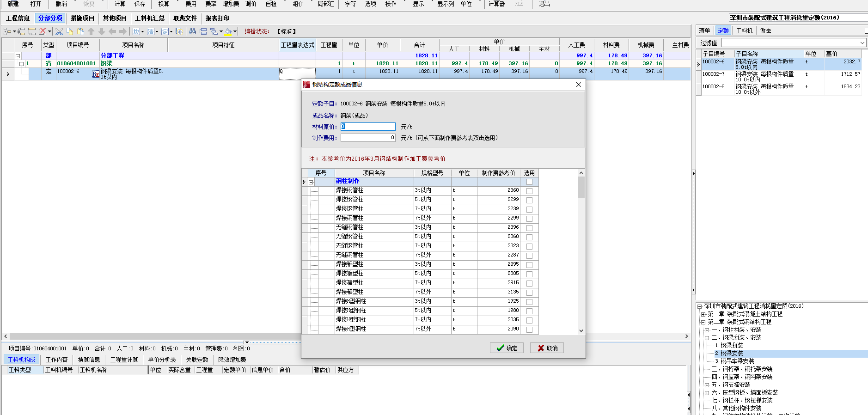Click the binoculars find icon
The height and width of the screenshot is (415, 868).
(193, 31)
